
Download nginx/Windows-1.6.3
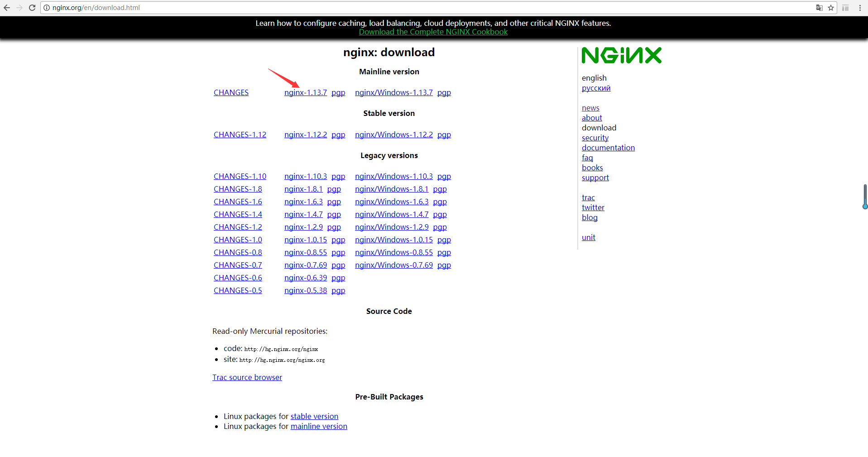click(392, 202)
